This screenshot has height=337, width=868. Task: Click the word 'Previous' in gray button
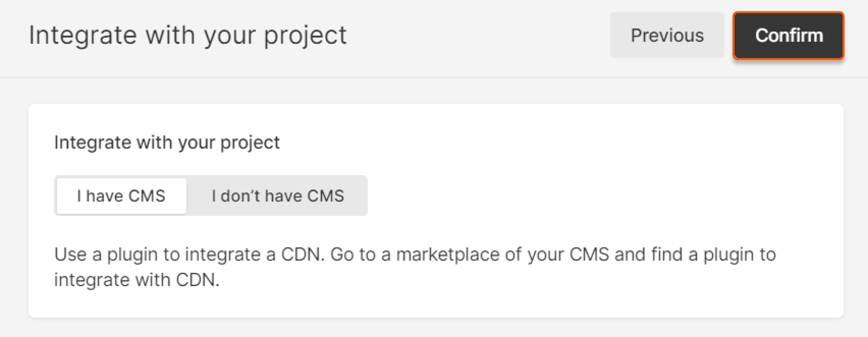[667, 35]
